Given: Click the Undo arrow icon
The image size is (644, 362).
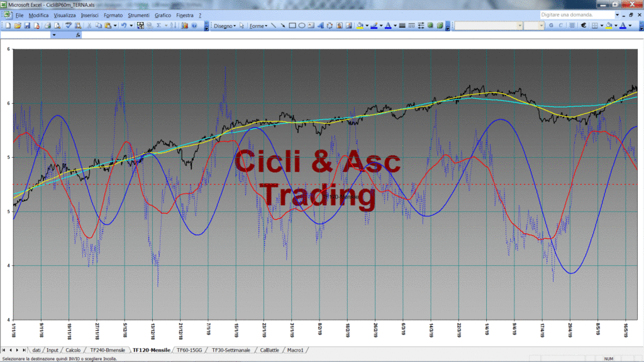Looking at the screenshot, I should 123,25.
